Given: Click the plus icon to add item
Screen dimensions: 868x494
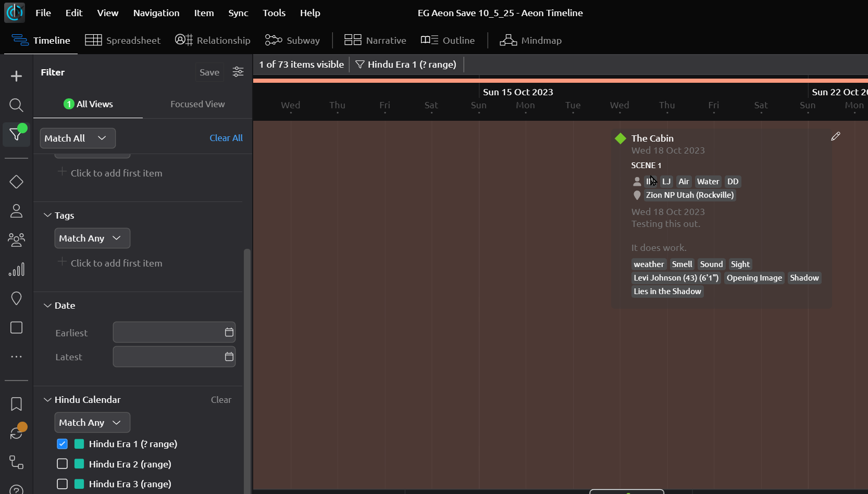Looking at the screenshot, I should coord(16,76).
